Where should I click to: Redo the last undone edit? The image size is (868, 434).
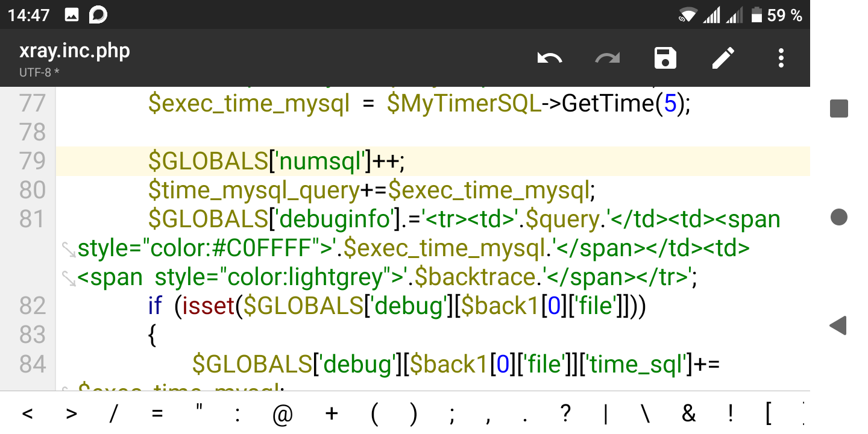tap(608, 58)
